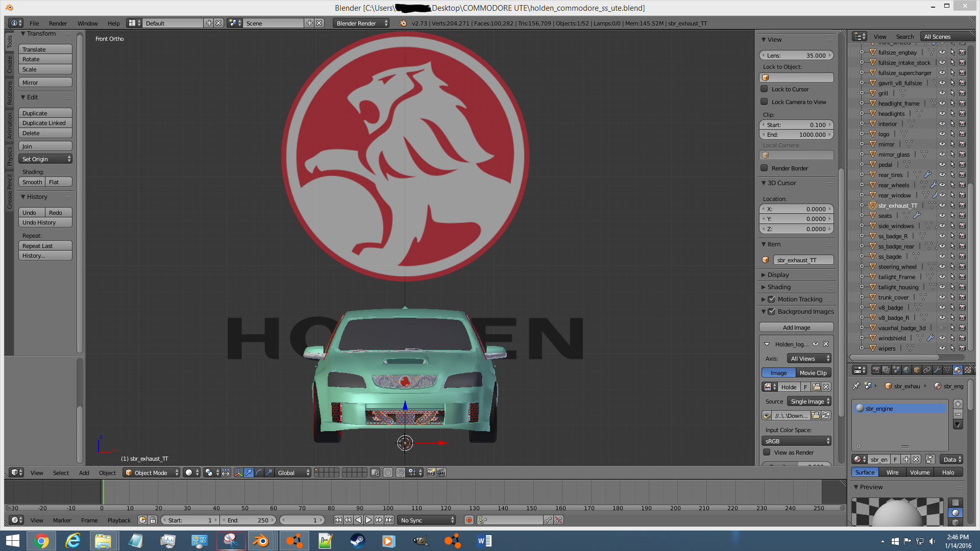Image resolution: width=980 pixels, height=551 pixels.
Task: Open Word from the taskbar
Action: coord(484,541)
